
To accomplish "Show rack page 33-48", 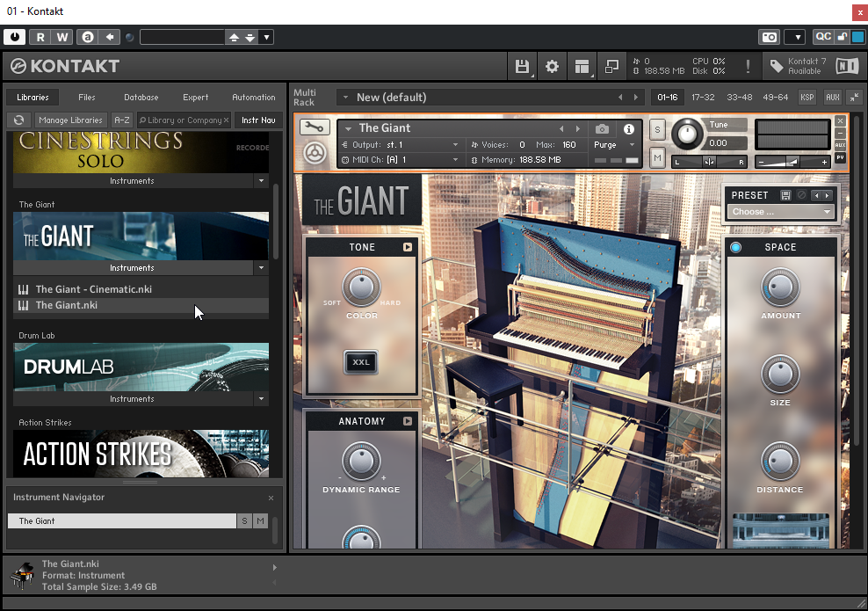I will (740, 98).
